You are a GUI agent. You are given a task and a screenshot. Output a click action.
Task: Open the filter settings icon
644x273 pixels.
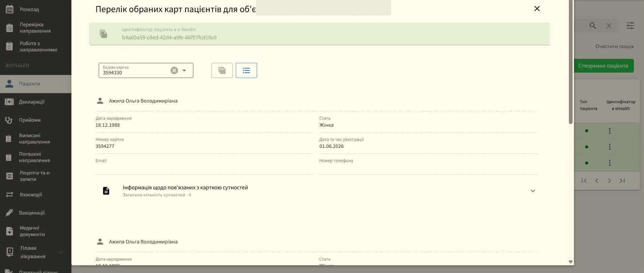coord(630,26)
